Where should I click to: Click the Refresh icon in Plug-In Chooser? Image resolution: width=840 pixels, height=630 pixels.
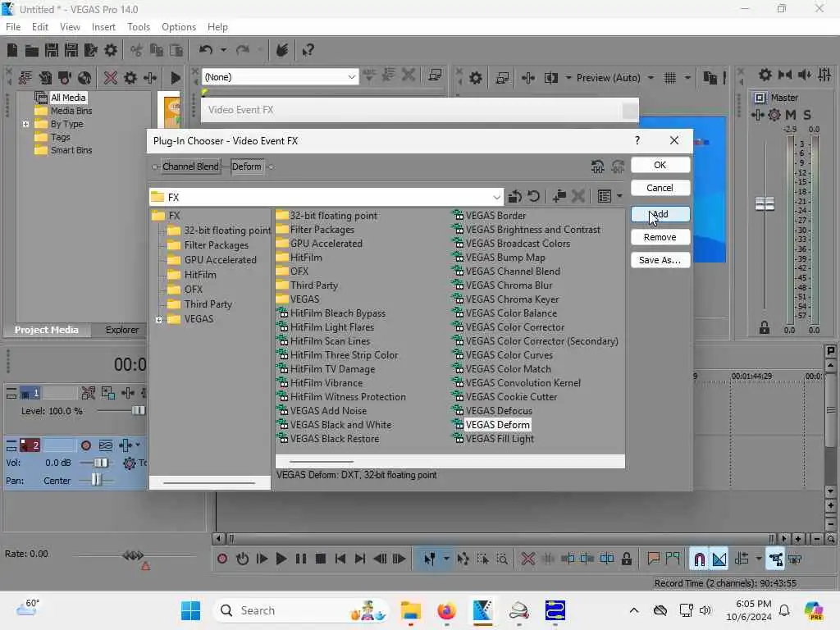click(x=533, y=197)
